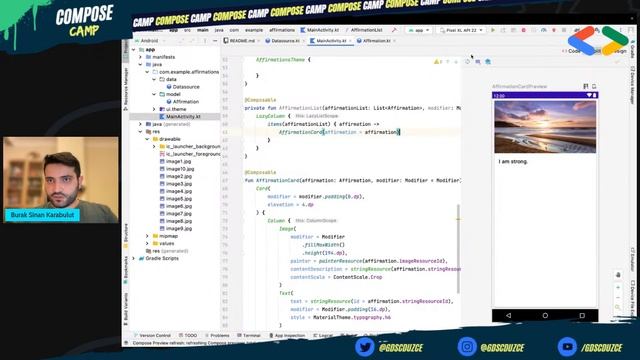Viewport: 640px width, 360px height.
Task: Switch to the README.md editor tab
Action: coord(242,41)
